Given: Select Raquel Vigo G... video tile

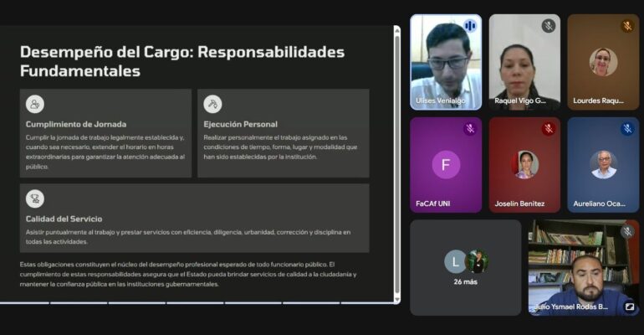Looking at the screenshot, I should pos(524,62).
